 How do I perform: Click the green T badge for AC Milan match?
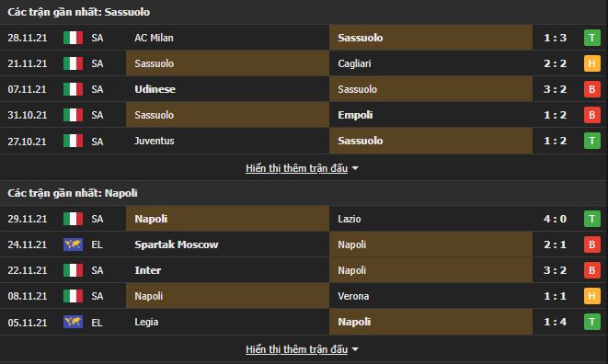[591, 38]
